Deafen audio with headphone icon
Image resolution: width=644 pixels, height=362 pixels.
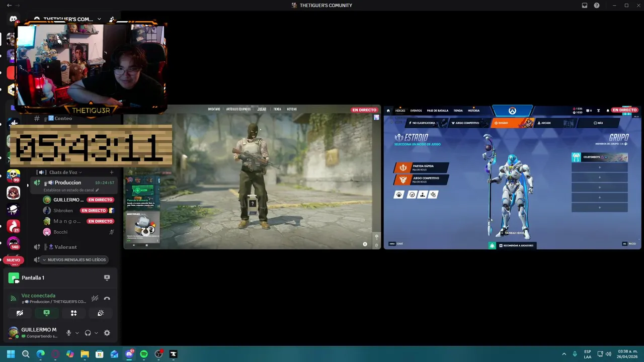[x=88, y=333]
